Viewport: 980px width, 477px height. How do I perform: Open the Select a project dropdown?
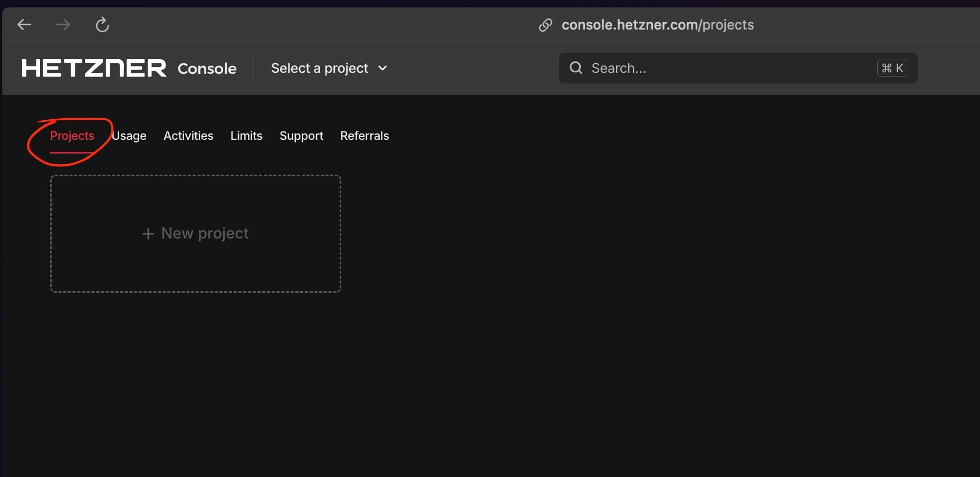319,68
